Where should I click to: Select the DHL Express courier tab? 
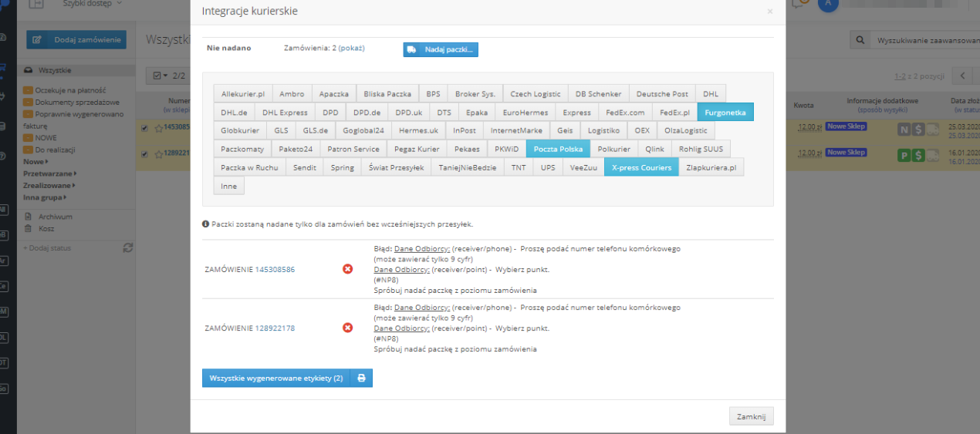coord(285,112)
